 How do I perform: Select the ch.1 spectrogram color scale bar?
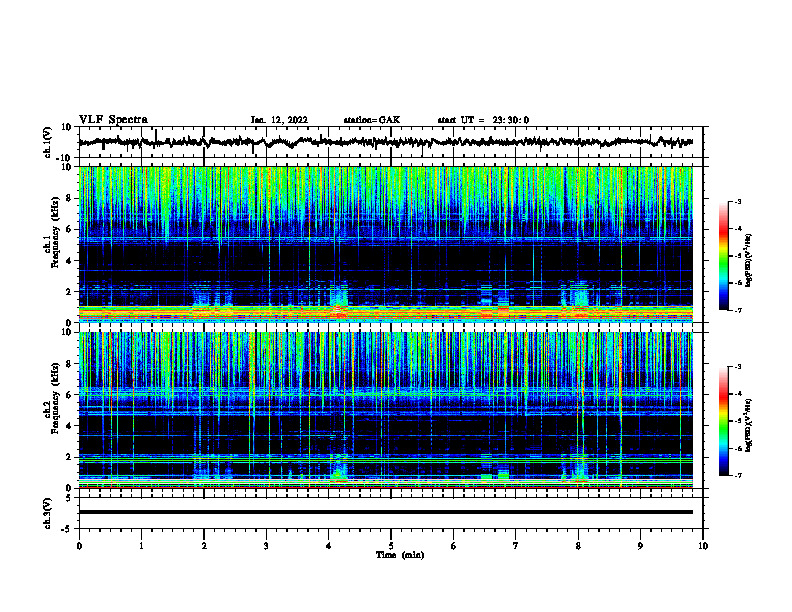tap(723, 255)
